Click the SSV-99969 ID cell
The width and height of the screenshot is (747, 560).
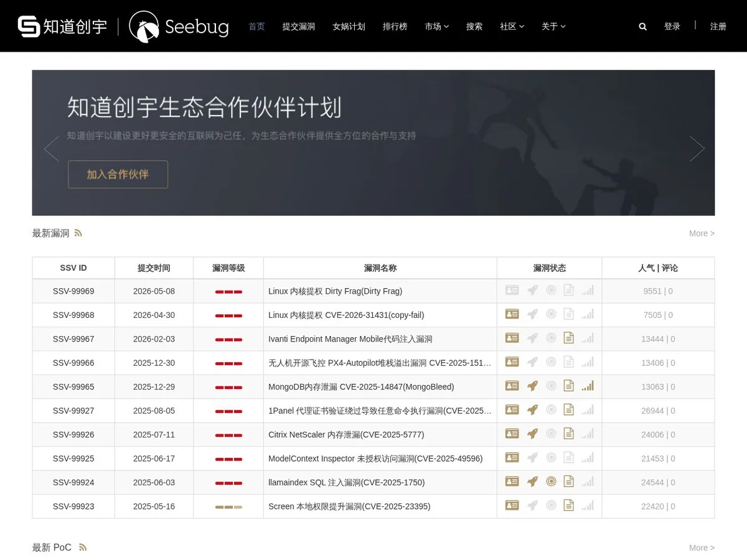[73, 291]
